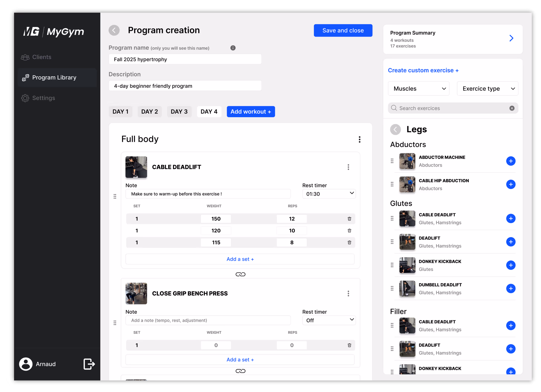Open the program name info tooltip icon

pos(233,48)
